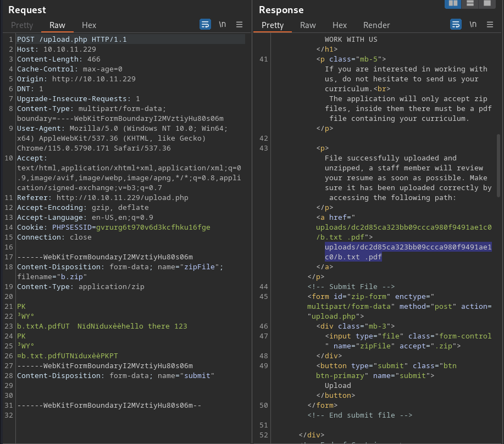Click the highlighted uploads path link text
The height and width of the screenshot is (444, 504).
[x=408, y=252]
